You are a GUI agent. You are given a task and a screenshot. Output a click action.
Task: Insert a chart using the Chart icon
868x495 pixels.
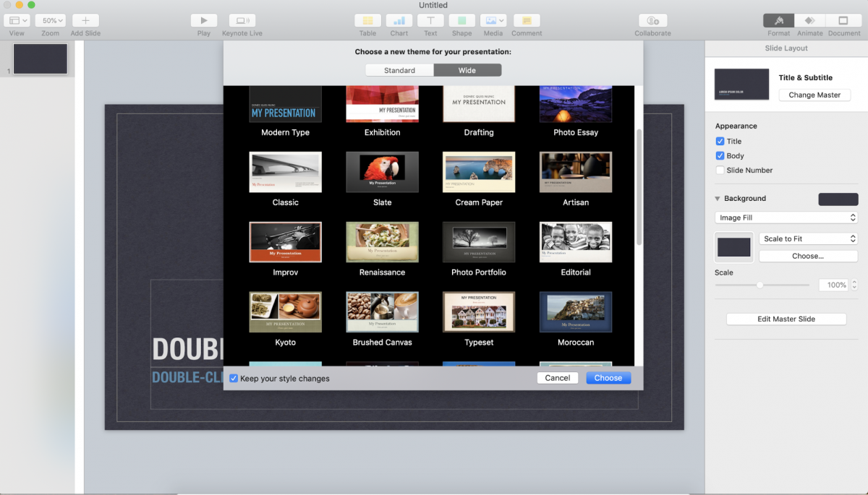[399, 21]
